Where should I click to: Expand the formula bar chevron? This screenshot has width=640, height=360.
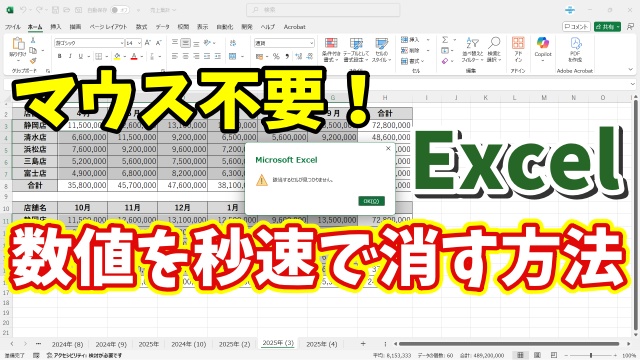tap(632, 84)
